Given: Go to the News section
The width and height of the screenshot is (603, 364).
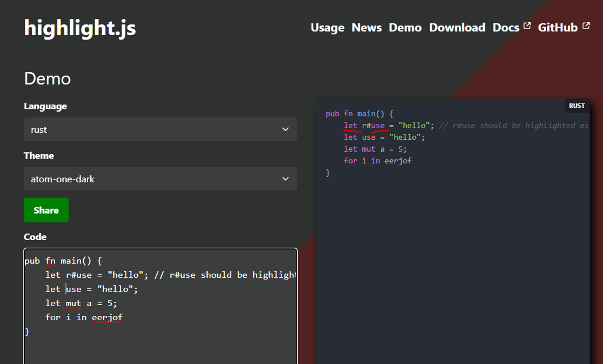Looking at the screenshot, I should point(367,28).
